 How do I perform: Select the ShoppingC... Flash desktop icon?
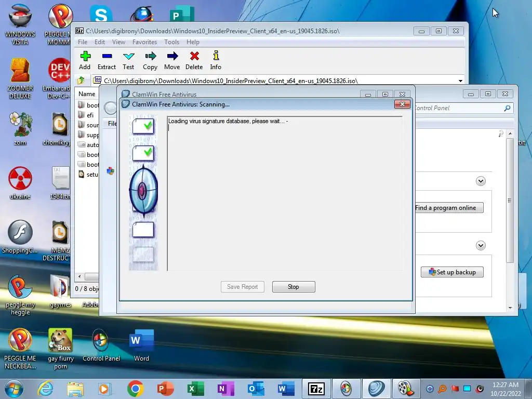(20, 237)
